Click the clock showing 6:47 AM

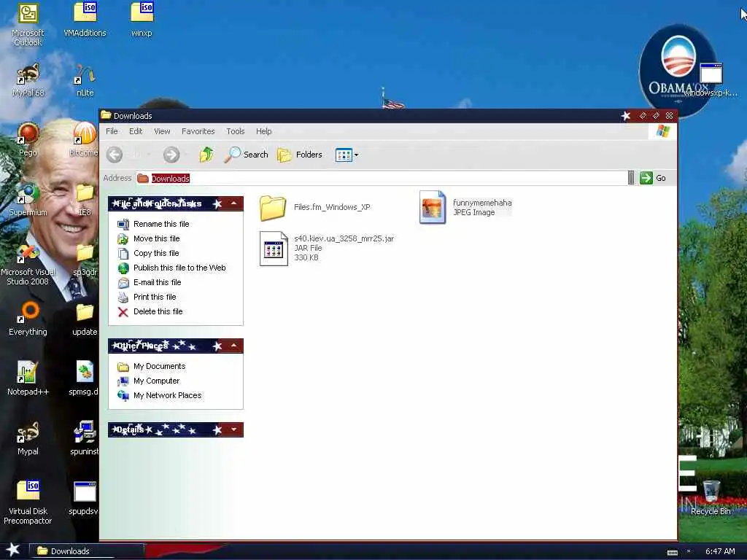tap(720, 551)
